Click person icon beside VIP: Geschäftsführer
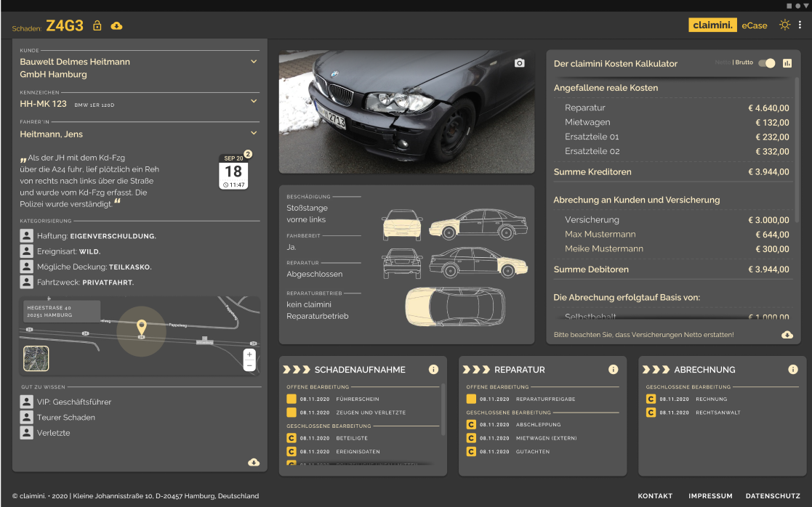Image resolution: width=812 pixels, height=507 pixels. point(26,402)
